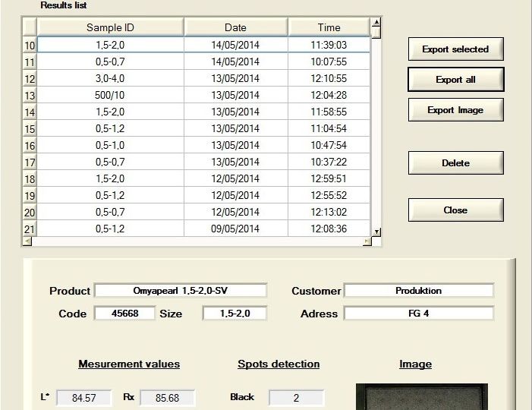Click Sample ID 0,5-1,2 in row 15

click(x=110, y=128)
